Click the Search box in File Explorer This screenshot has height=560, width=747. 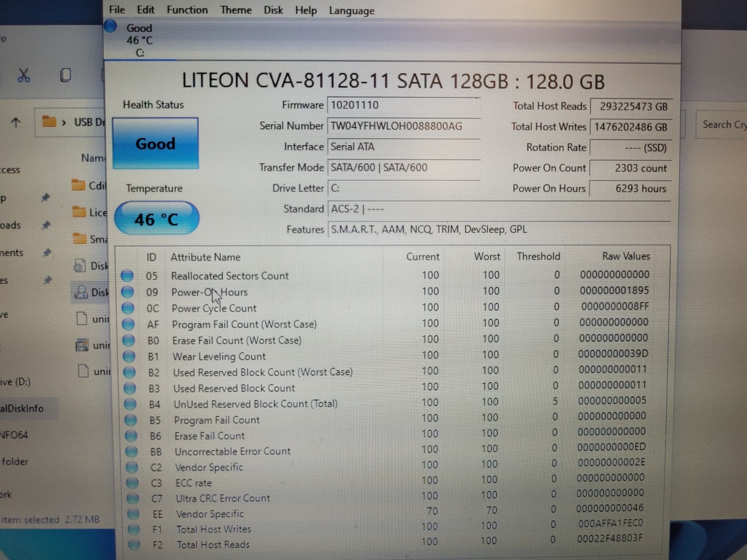(x=721, y=125)
